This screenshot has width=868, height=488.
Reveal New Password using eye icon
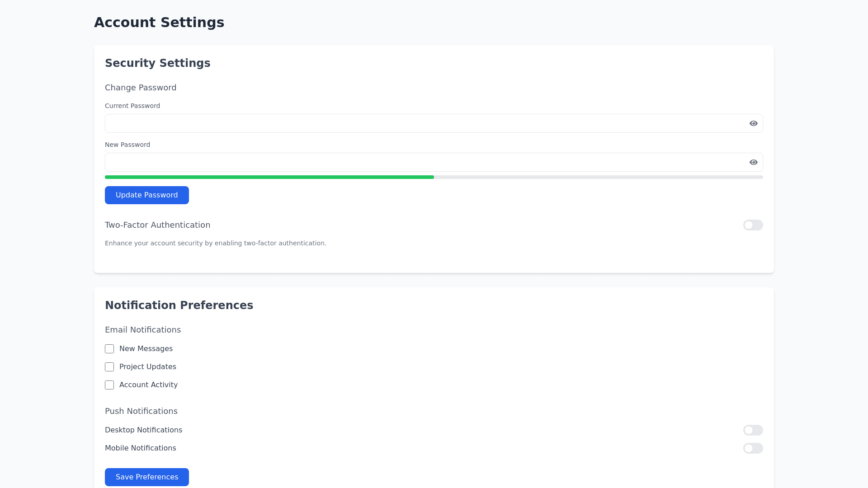coord(753,162)
